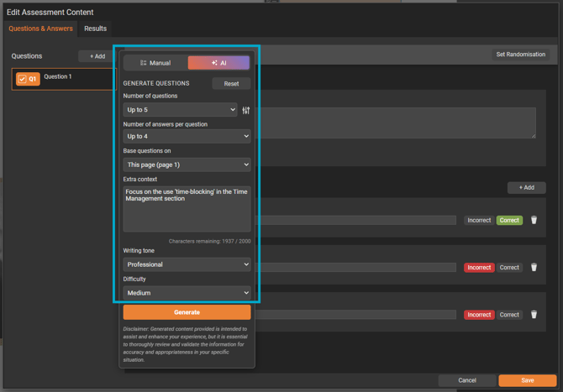This screenshot has width=563, height=392.
Task: Switch to the Questions & Answers tab
Action: pos(40,29)
